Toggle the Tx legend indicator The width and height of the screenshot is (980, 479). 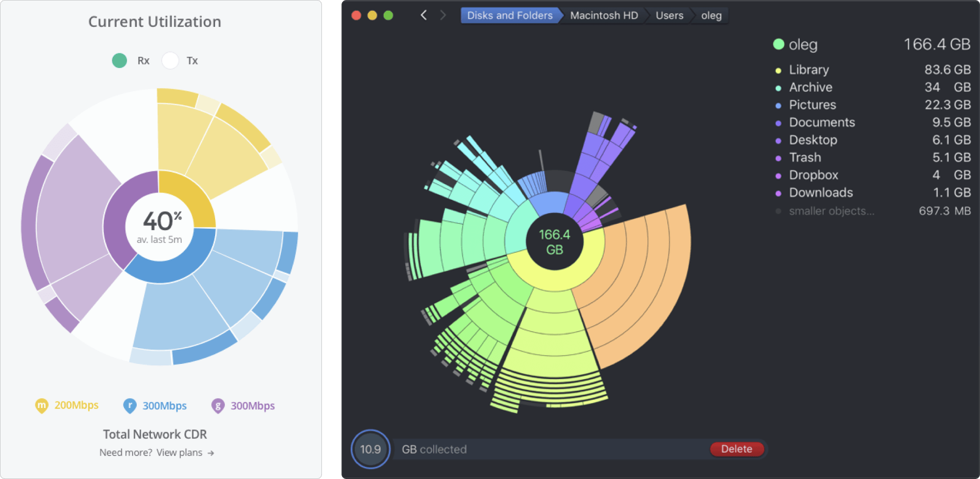pos(171,60)
